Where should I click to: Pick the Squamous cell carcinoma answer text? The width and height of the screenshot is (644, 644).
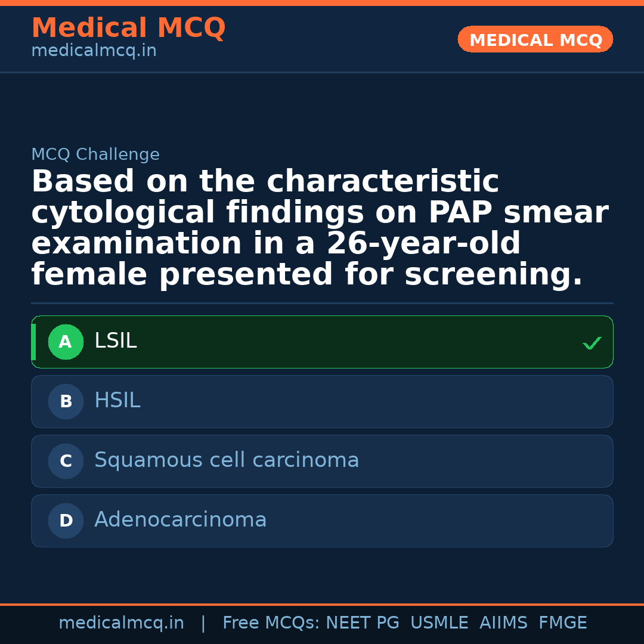click(227, 460)
